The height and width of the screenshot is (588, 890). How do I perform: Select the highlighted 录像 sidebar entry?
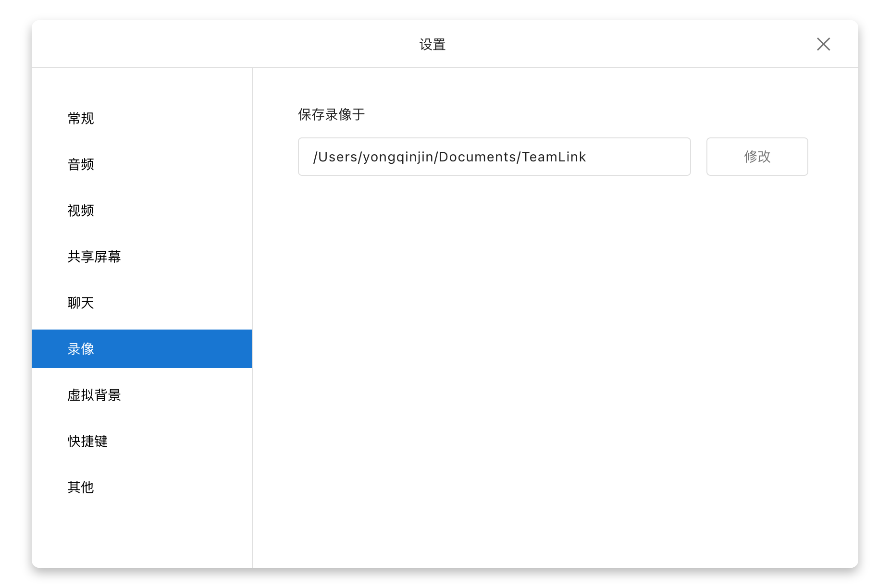pos(81,349)
